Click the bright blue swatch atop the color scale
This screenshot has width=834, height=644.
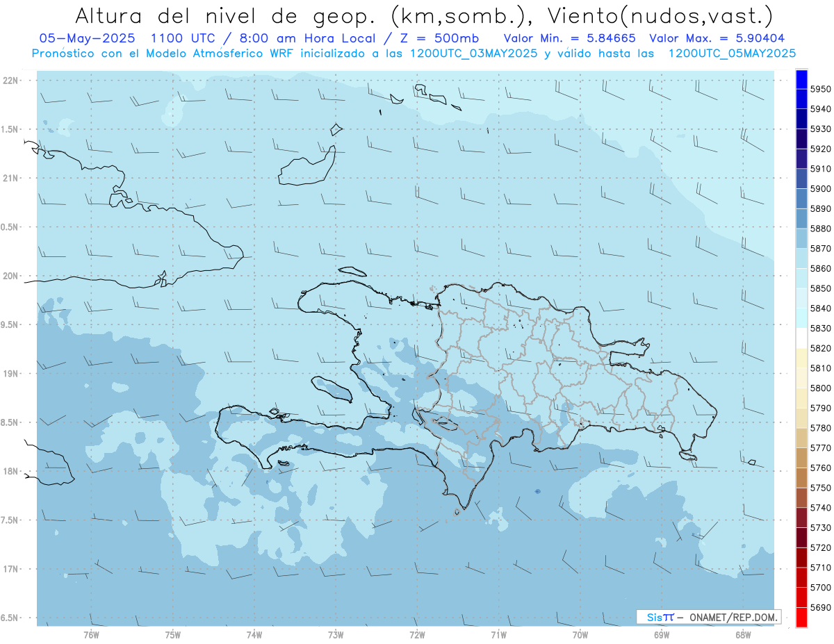[x=801, y=79]
